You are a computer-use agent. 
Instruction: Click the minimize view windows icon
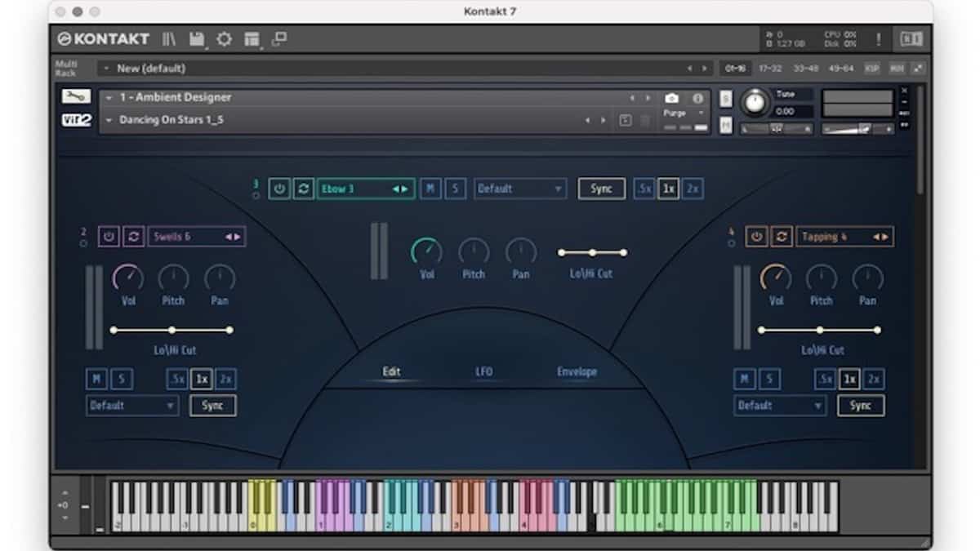tap(279, 38)
